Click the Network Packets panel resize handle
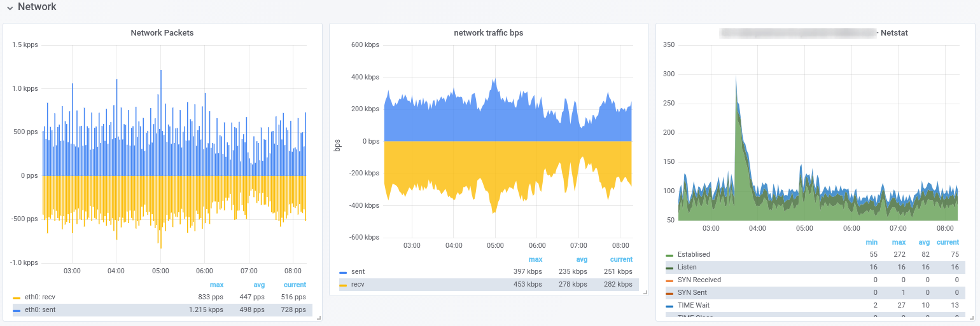 319,318
